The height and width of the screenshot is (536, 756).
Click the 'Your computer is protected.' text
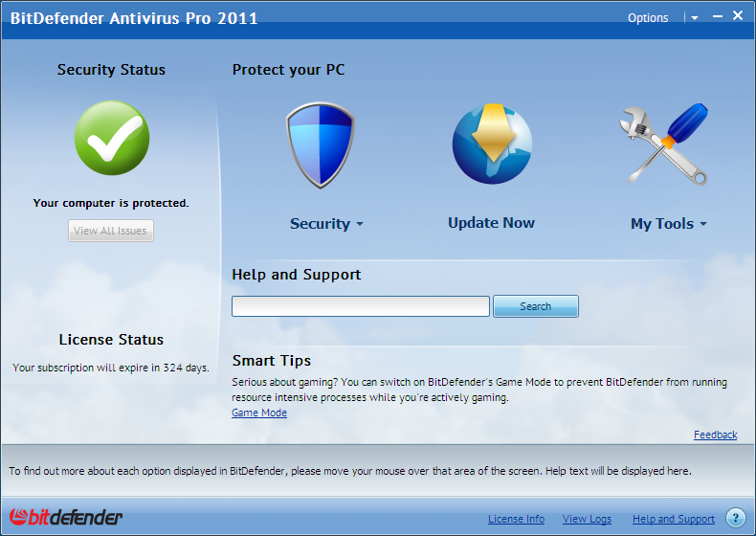[111, 203]
